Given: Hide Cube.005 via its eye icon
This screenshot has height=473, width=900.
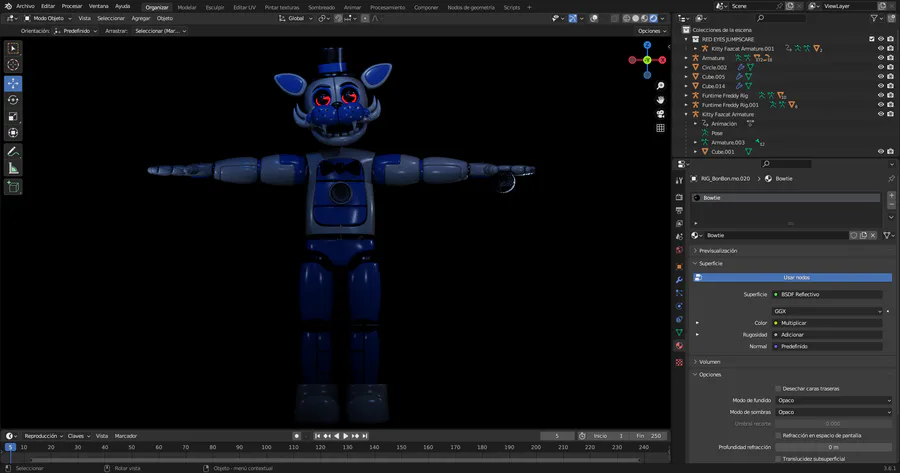Looking at the screenshot, I should (x=881, y=76).
